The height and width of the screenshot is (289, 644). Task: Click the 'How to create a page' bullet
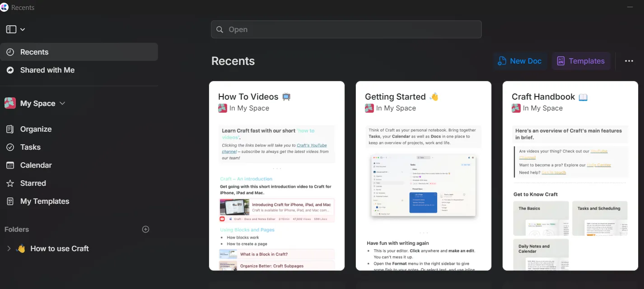click(x=247, y=244)
